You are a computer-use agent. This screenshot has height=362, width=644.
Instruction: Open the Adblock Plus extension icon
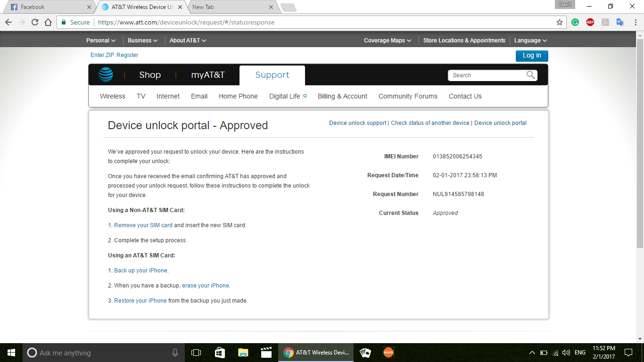coord(590,22)
